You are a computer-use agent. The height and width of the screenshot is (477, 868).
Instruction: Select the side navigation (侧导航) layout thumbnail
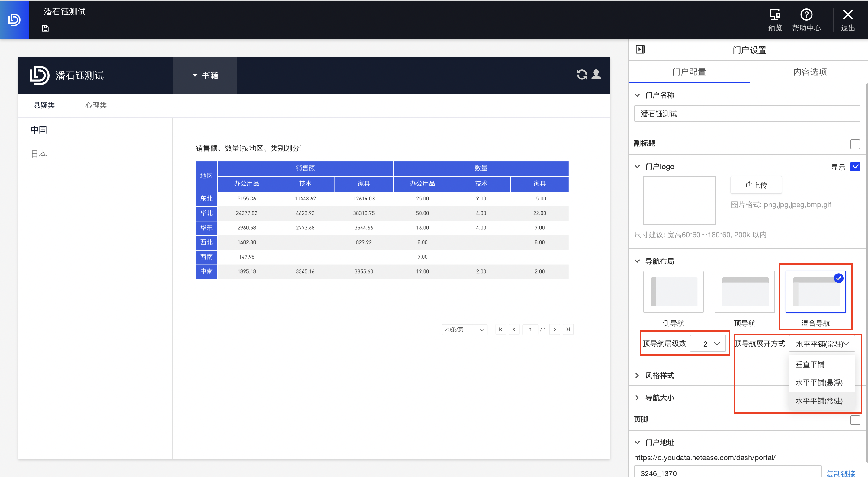click(673, 292)
